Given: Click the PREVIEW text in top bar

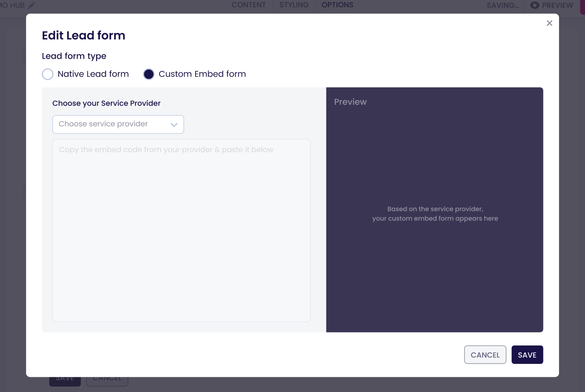Looking at the screenshot, I should (x=557, y=5).
